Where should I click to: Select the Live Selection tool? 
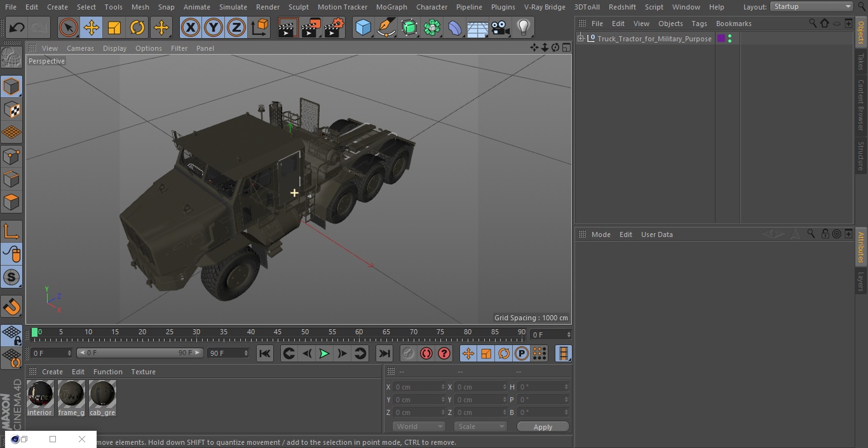pyautogui.click(x=69, y=27)
